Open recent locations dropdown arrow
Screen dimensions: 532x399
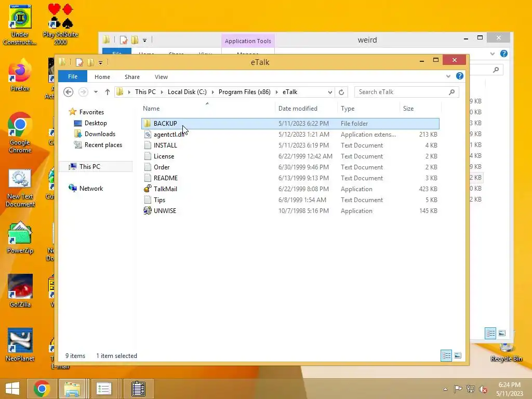click(96, 92)
